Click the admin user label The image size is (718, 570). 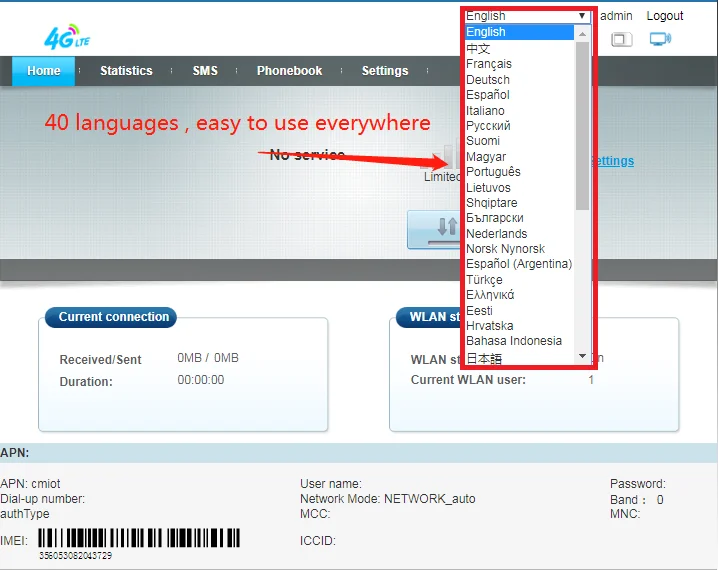[616, 16]
